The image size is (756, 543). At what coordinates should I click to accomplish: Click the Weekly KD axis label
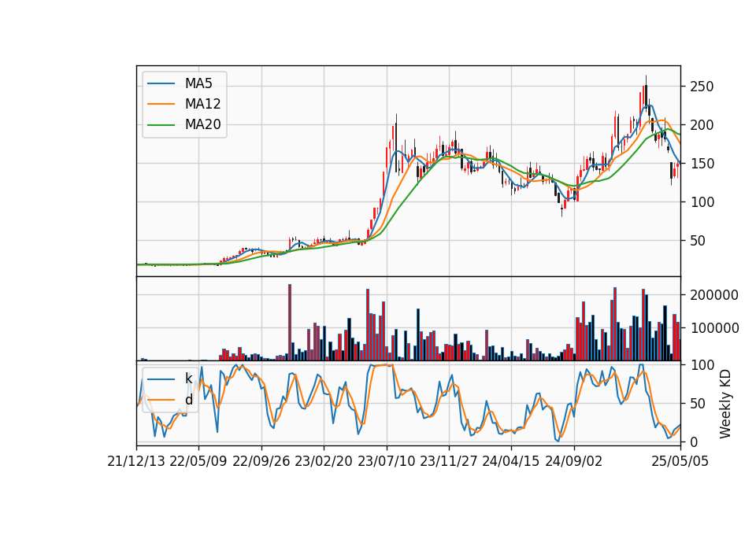coord(725,404)
